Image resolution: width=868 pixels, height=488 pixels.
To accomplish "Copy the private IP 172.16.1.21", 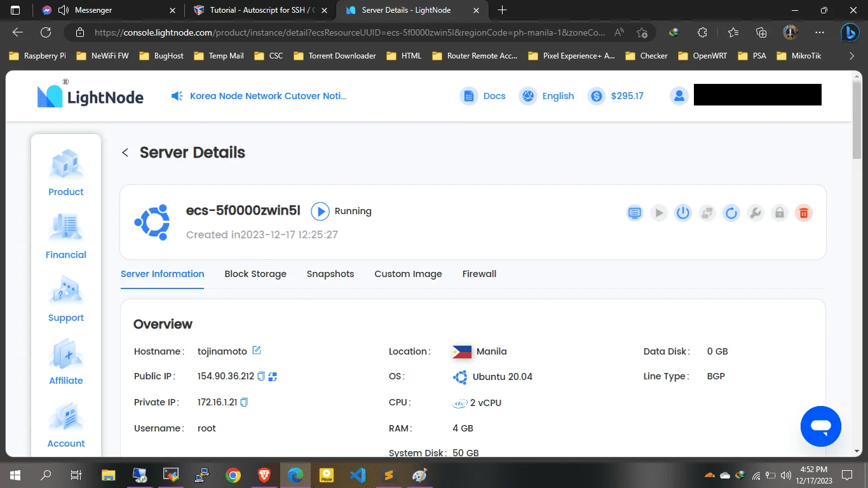I will [244, 402].
